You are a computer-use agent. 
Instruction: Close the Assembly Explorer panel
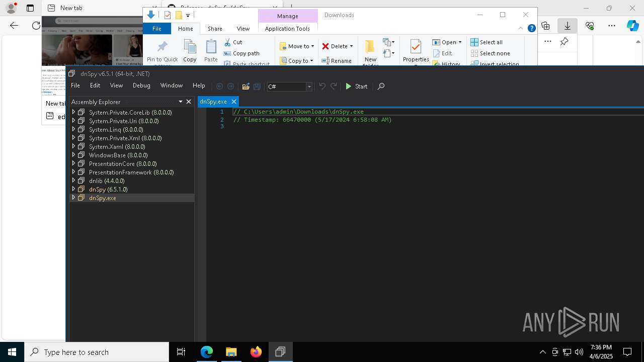pos(189,102)
